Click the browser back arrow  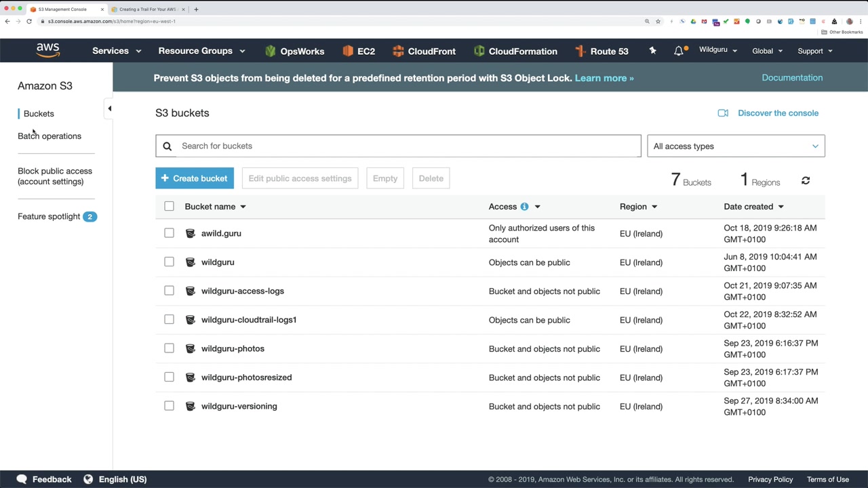click(7, 21)
